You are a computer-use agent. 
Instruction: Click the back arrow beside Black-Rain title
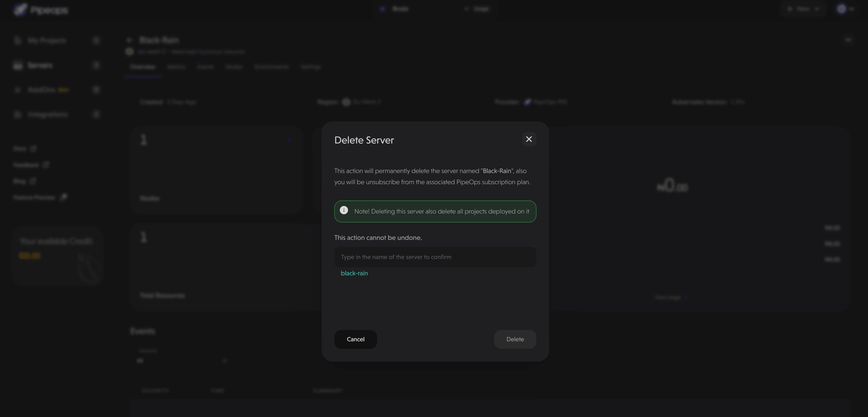tap(129, 40)
